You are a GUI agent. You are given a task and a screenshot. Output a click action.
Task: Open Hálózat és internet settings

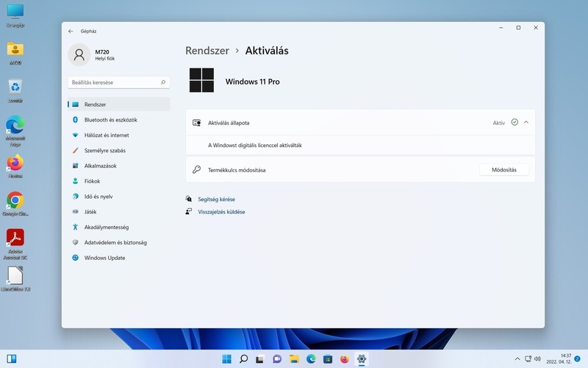119,135
